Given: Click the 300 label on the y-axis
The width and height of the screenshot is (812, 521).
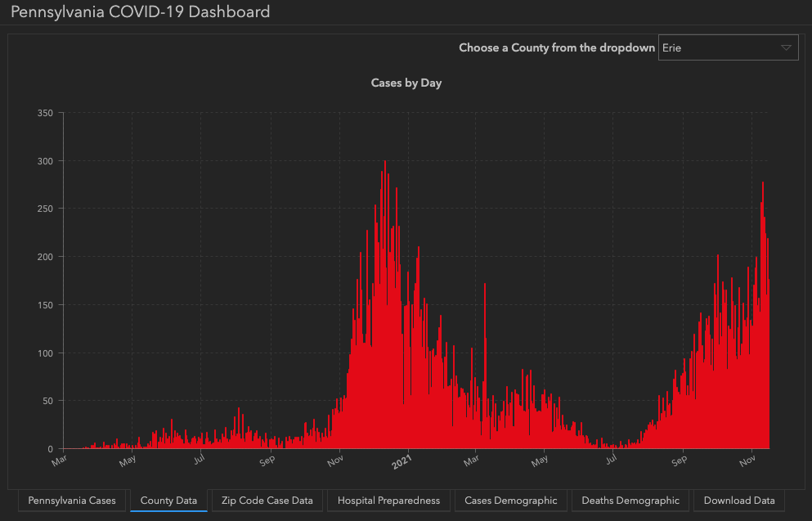Looking at the screenshot, I should click(x=45, y=161).
